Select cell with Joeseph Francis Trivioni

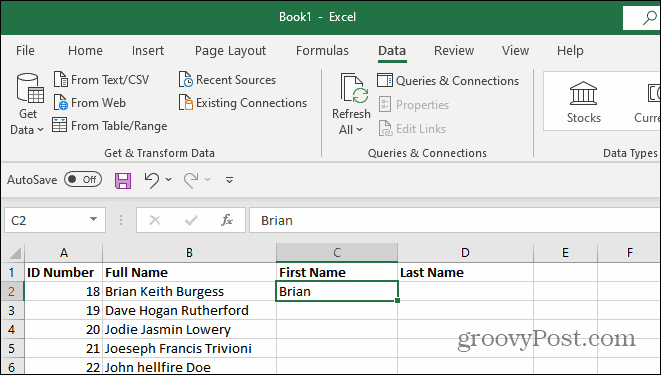tap(189, 348)
